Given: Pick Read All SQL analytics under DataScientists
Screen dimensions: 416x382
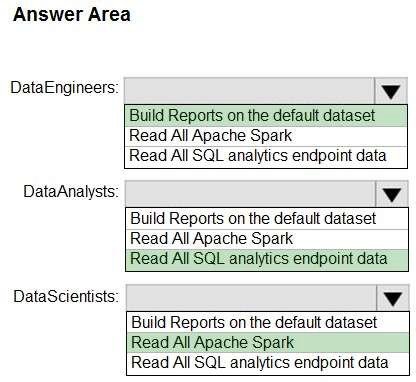Looking at the screenshot, I should pos(268,363).
